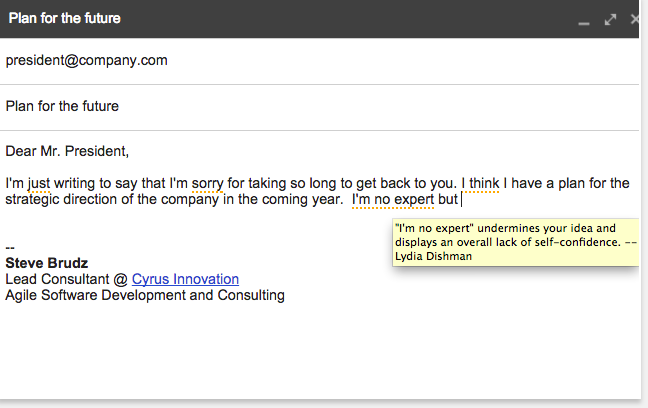Place cursor after the word "but"

(460, 200)
